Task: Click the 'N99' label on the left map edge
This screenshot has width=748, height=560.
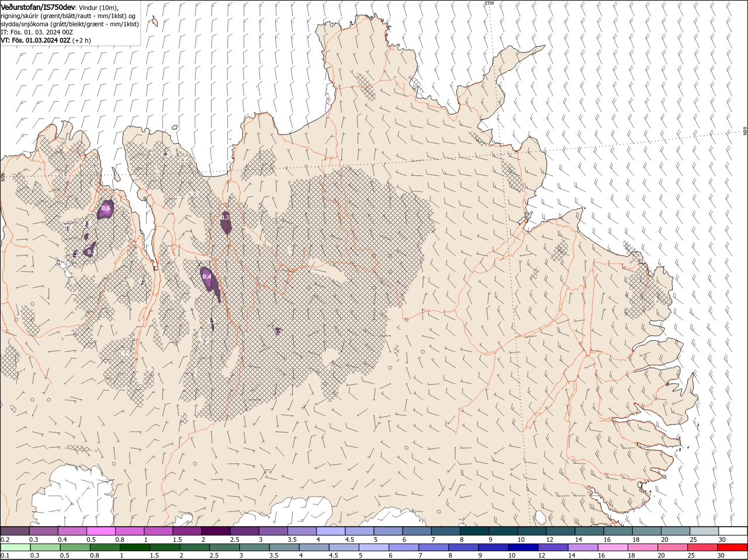Action: pos(3,176)
